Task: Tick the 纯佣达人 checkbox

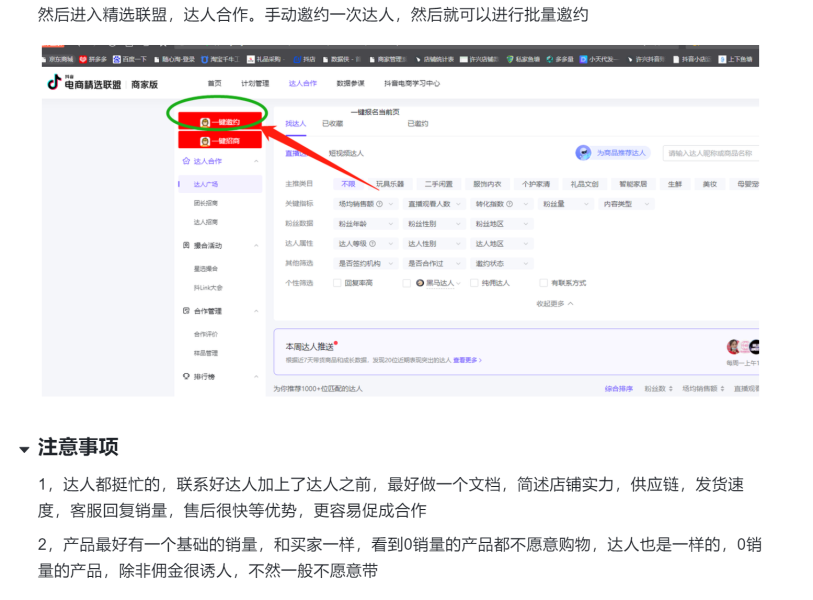Action: (x=473, y=283)
